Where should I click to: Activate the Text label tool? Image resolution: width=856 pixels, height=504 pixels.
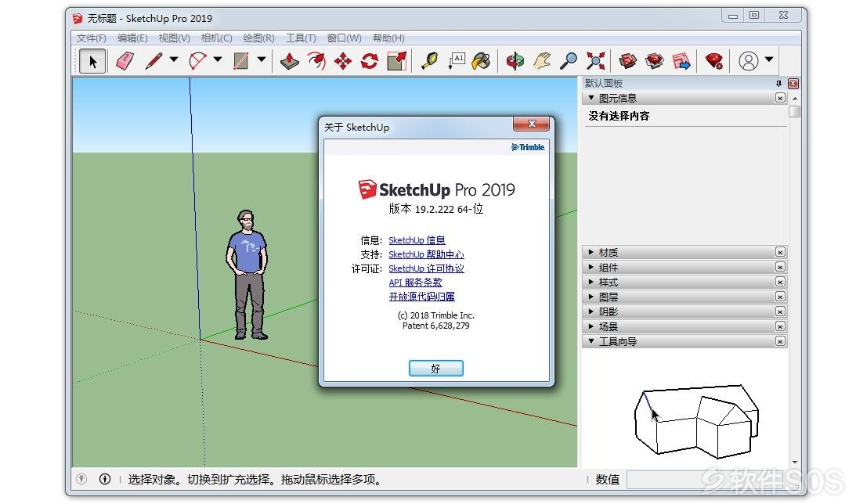click(x=457, y=60)
